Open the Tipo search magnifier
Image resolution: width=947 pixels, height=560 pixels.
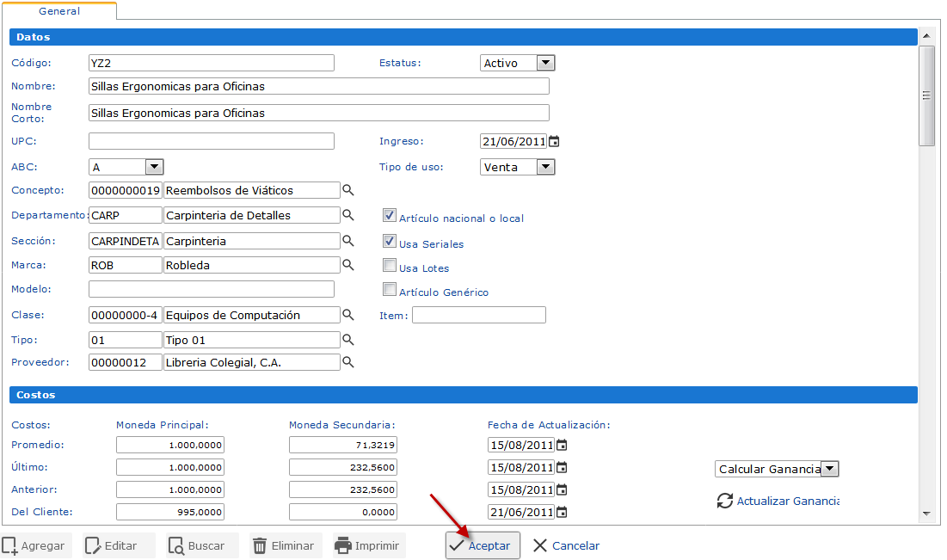pyautogui.click(x=347, y=340)
